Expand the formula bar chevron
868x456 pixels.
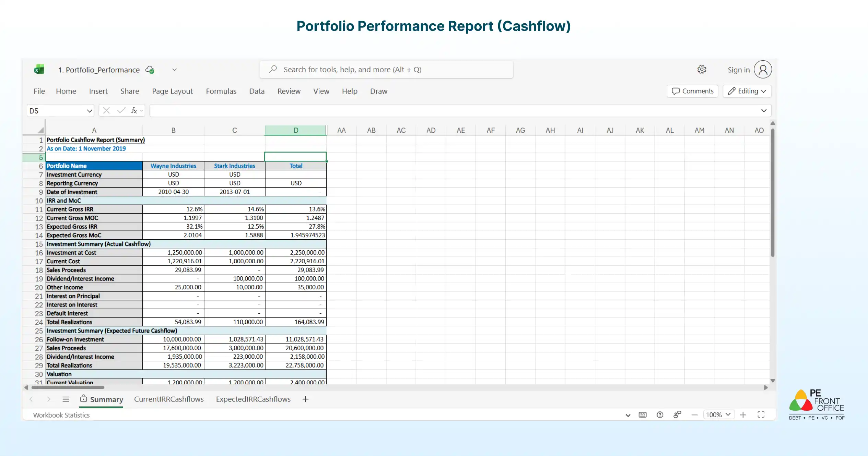click(x=764, y=111)
